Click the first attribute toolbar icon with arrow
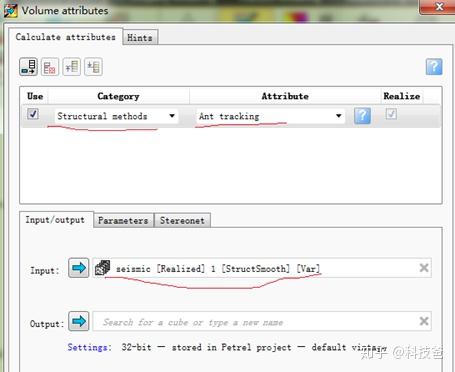Screen dimensions: 455x372 [x=28, y=67]
